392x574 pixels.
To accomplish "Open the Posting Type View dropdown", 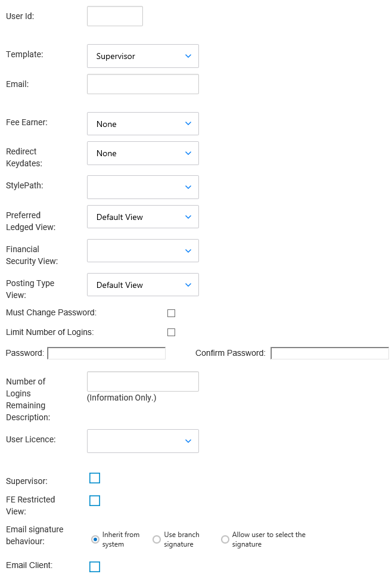I will pos(143,285).
